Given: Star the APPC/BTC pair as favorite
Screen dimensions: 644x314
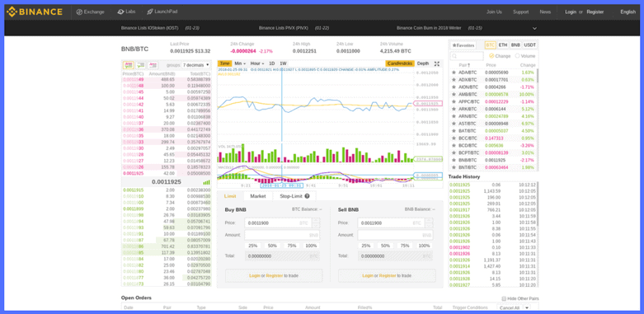Looking at the screenshot, I should tap(454, 102).
